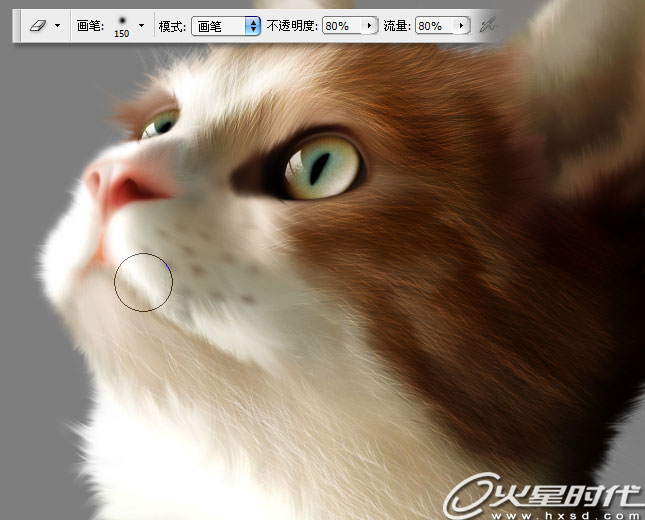The width and height of the screenshot is (645, 520).
Task: Open the 模式 dropdown showing 画笔
Action: [225, 26]
